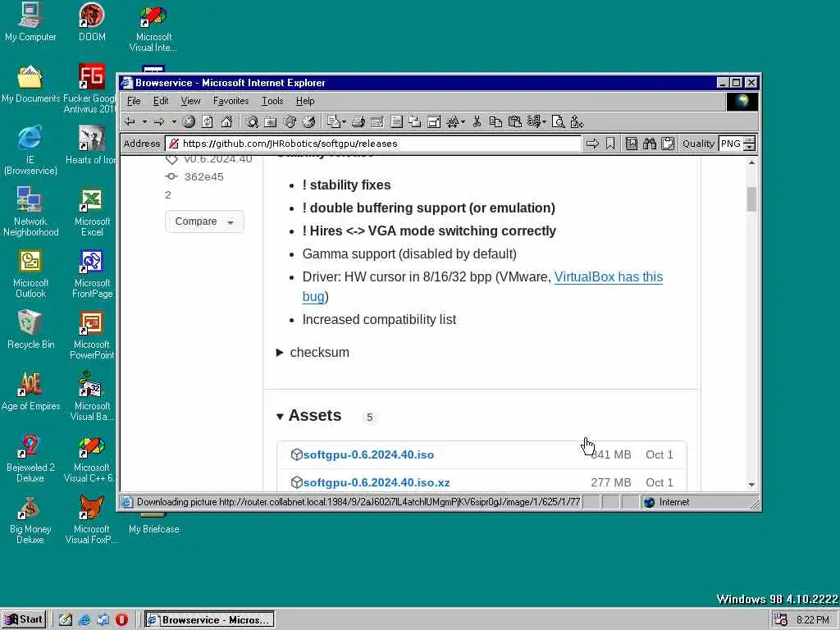Select the IE (Browservice) desktop icon
The width and height of the screenshot is (840, 630).
[30, 151]
